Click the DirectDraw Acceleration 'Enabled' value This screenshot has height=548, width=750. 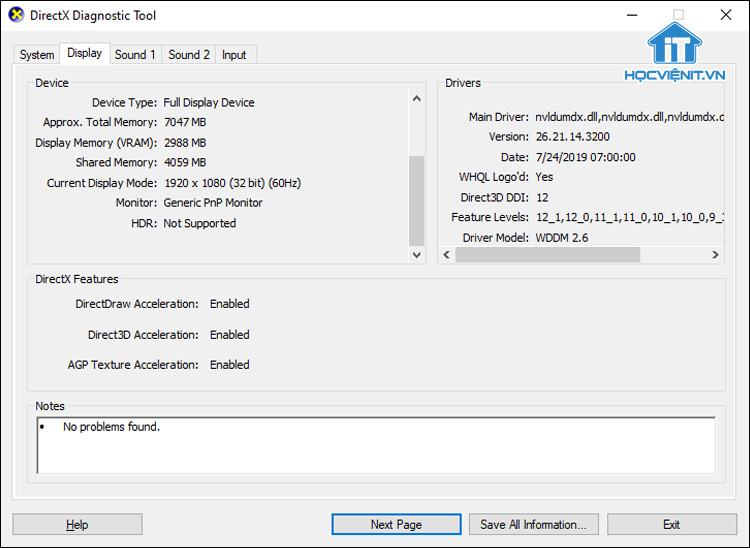(230, 304)
